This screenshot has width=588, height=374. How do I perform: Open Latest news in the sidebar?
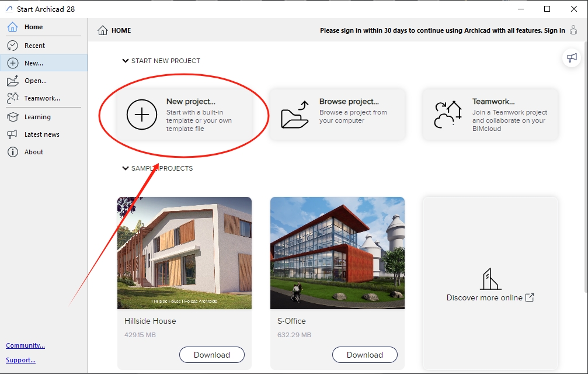44,134
